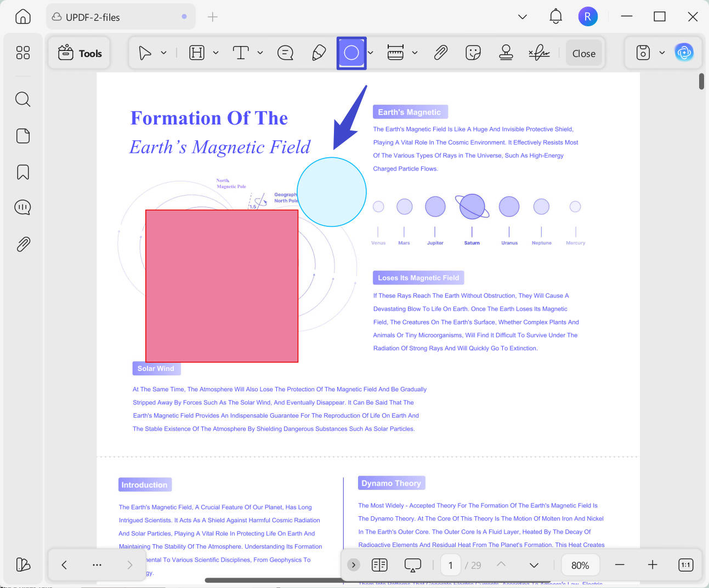The width and height of the screenshot is (709, 588).
Task: Open the more options ellipsis
Action: tap(97, 564)
